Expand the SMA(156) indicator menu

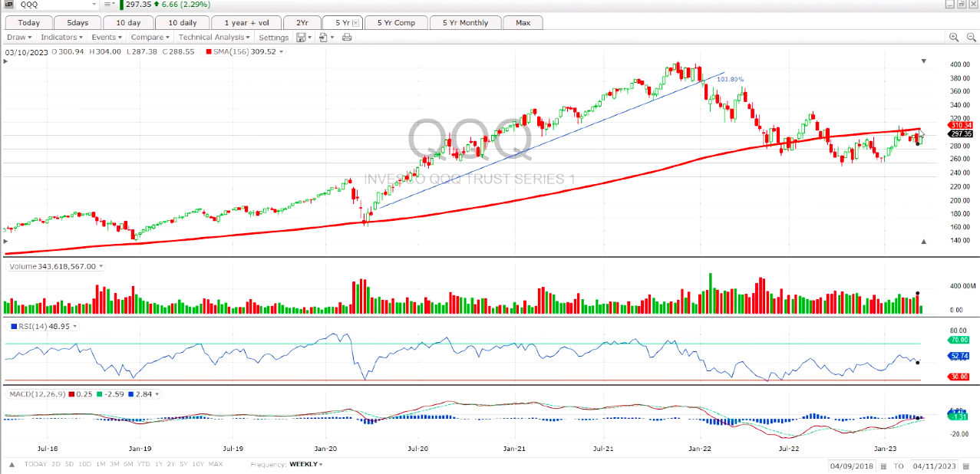(282, 51)
